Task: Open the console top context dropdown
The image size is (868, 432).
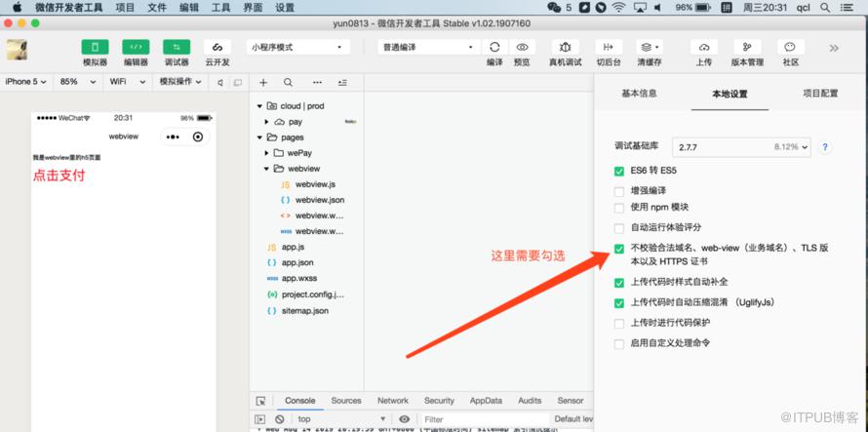Action: [341, 419]
